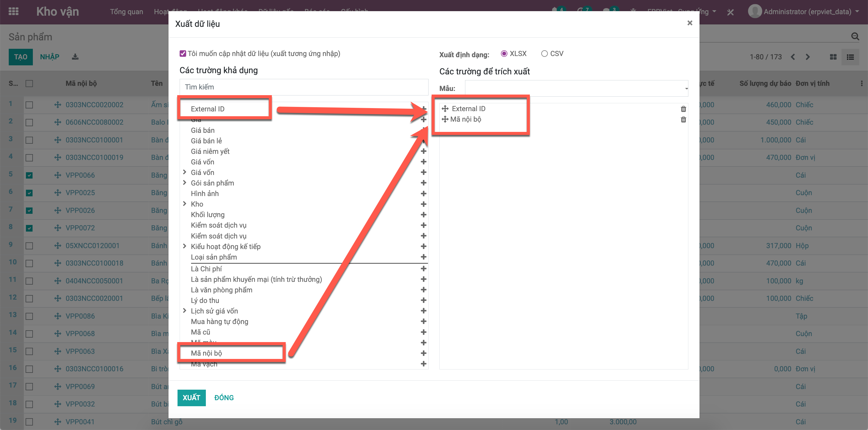868x430 pixels.
Task: Open the Tổng quan menu
Action: [x=126, y=11]
